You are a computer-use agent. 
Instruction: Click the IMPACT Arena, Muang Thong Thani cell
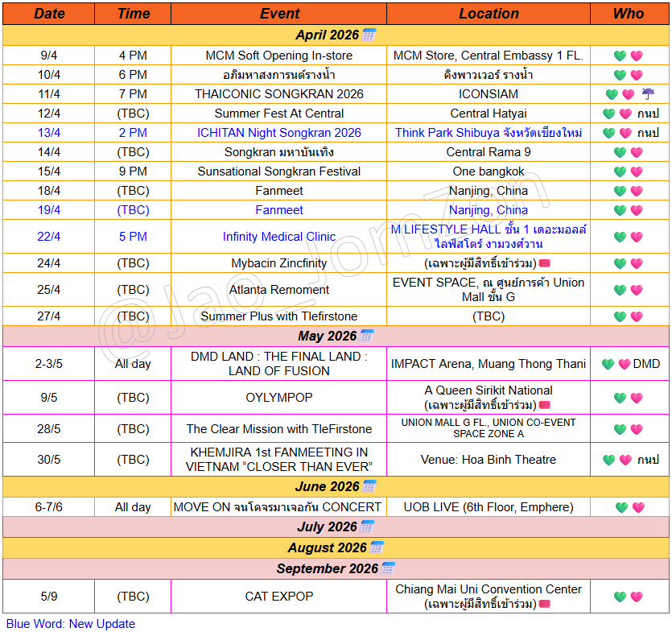pyautogui.click(x=489, y=364)
